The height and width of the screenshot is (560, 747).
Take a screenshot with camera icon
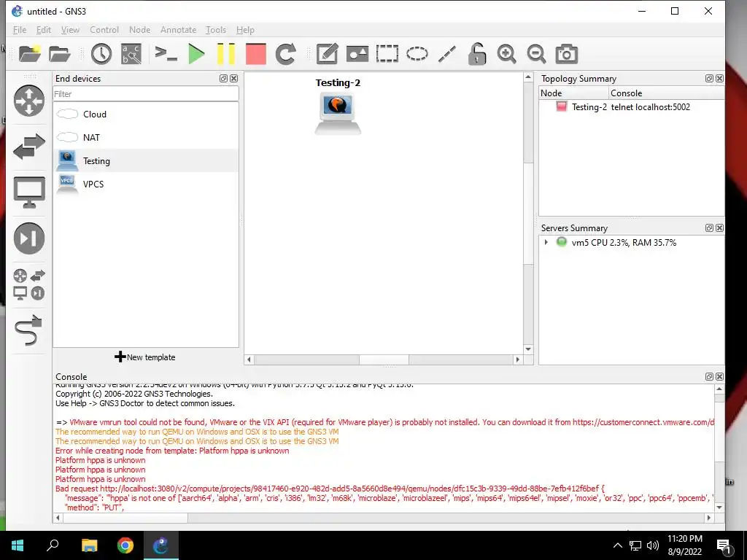point(566,54)
